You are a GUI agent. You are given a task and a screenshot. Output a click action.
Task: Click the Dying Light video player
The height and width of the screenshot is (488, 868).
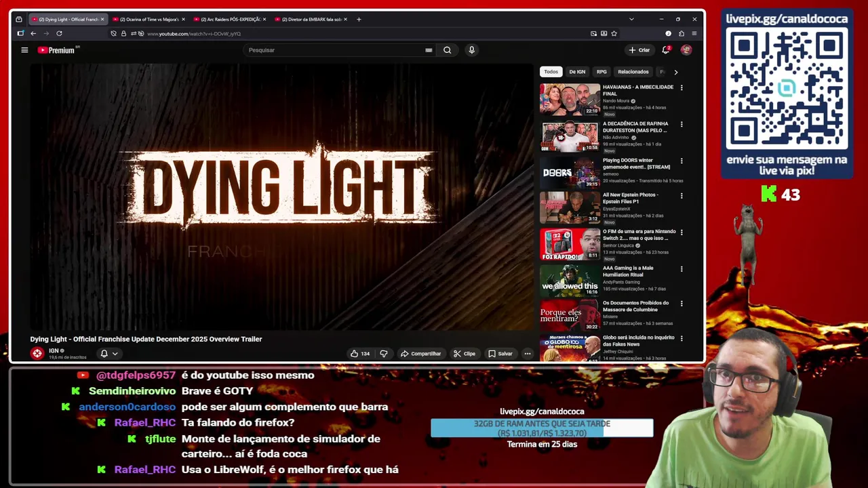point(282,197)
